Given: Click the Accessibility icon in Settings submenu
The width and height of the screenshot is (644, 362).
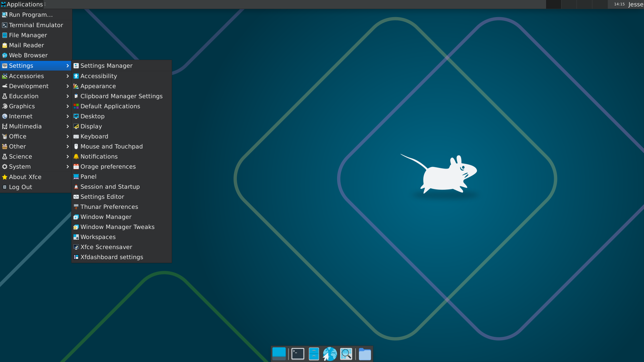Looking at the screenshot, I should (76, 76).
